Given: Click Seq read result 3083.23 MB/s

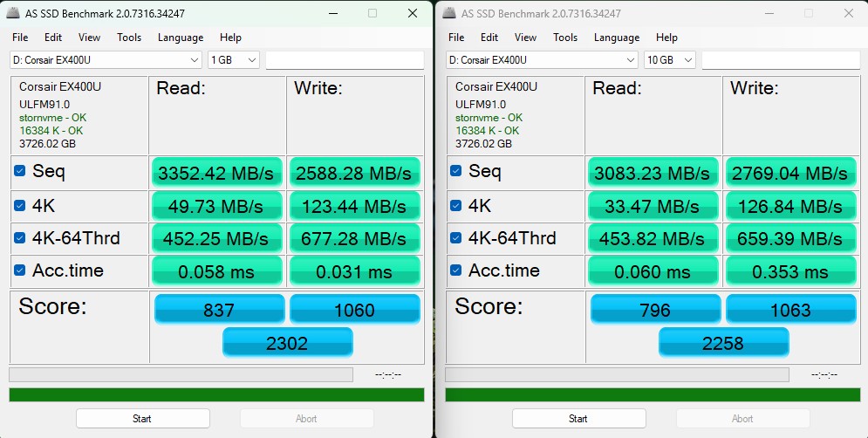Looking at the screenshot, I should point(653,173).
